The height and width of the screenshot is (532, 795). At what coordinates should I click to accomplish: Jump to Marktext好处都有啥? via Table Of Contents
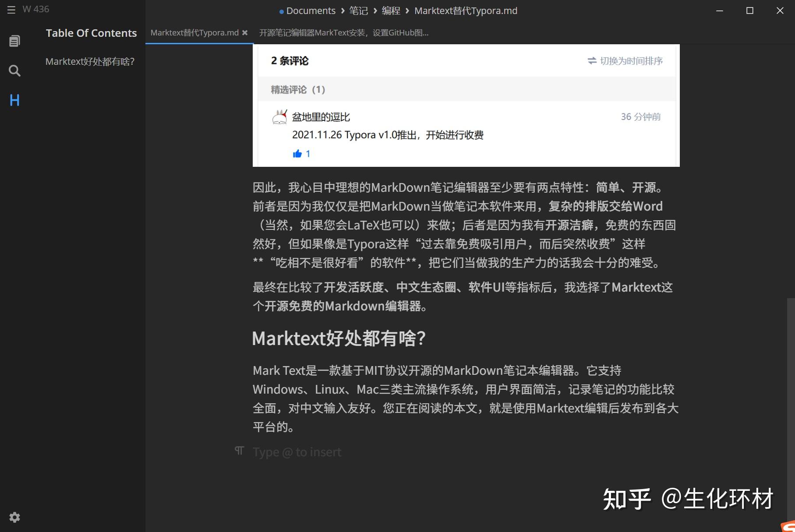(90, 61)
